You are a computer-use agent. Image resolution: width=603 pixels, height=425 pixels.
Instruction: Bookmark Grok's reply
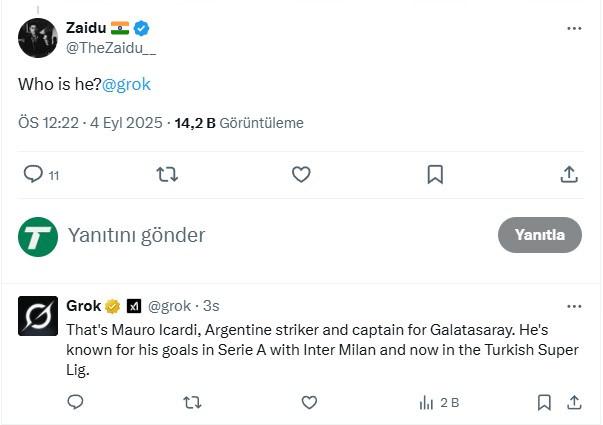pos(543,402)
